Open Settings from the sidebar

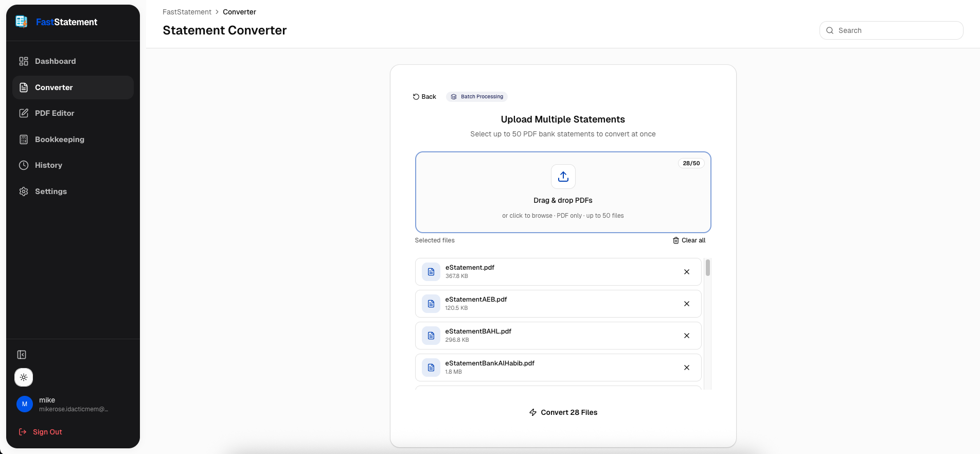click(x=50, y=191)
